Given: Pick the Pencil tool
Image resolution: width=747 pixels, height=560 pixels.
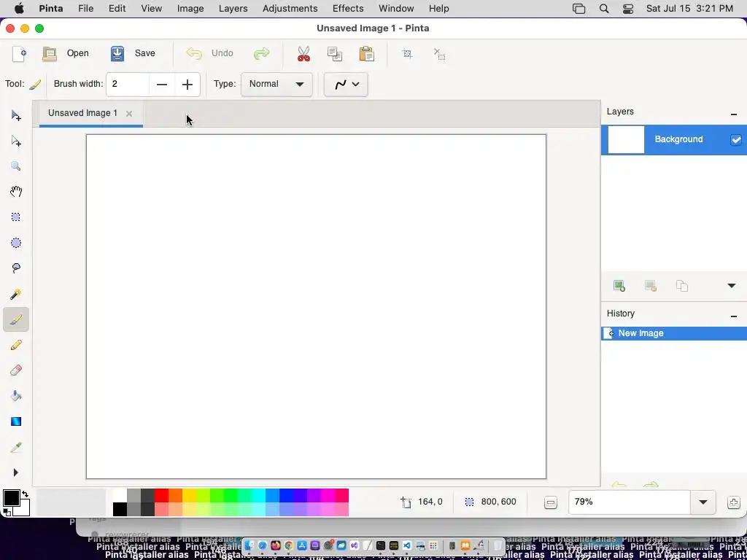Looking at the screenshot, I should coord(16,345).
